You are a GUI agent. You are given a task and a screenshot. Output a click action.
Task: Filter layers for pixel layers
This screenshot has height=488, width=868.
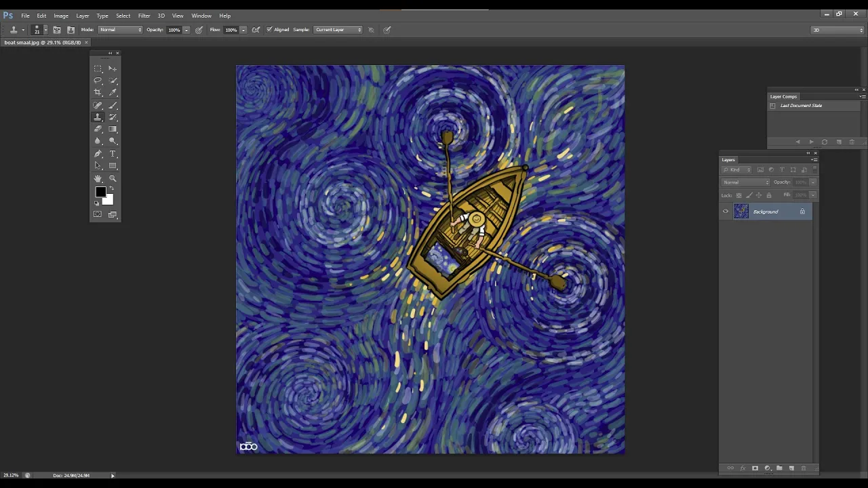click(x=760, y=170)
